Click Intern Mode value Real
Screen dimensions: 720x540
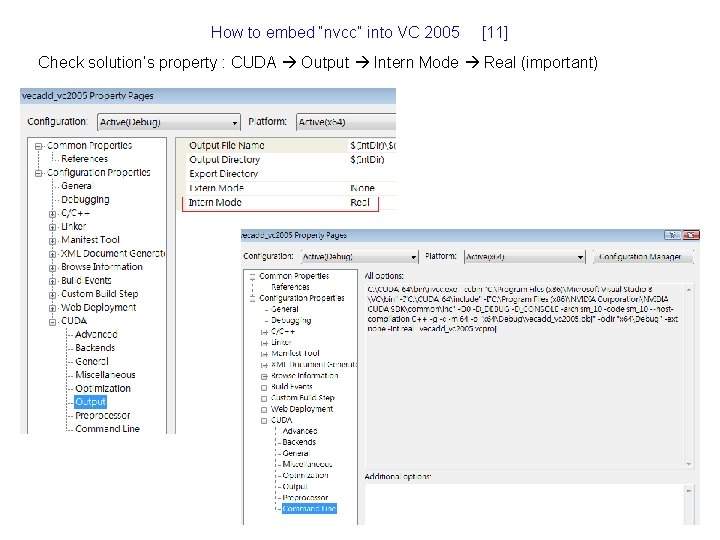360,202
